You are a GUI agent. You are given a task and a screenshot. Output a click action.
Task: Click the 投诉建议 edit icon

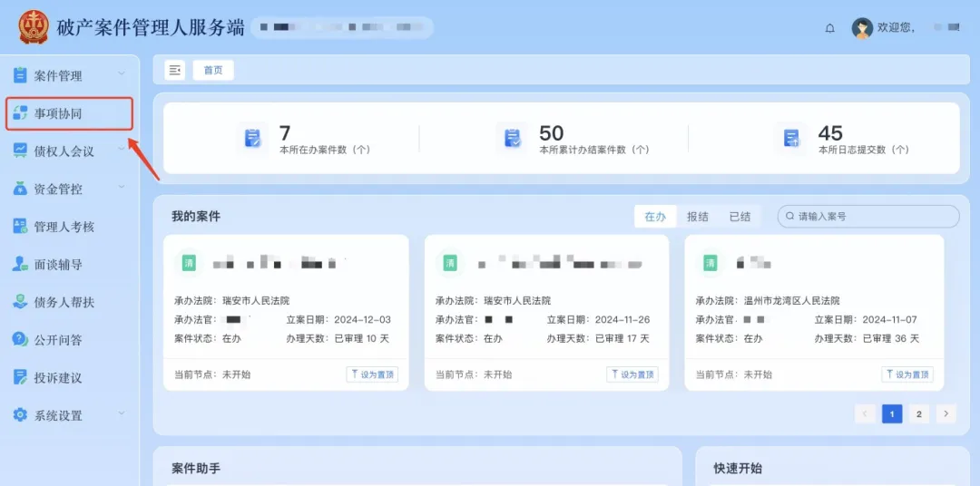21,377
